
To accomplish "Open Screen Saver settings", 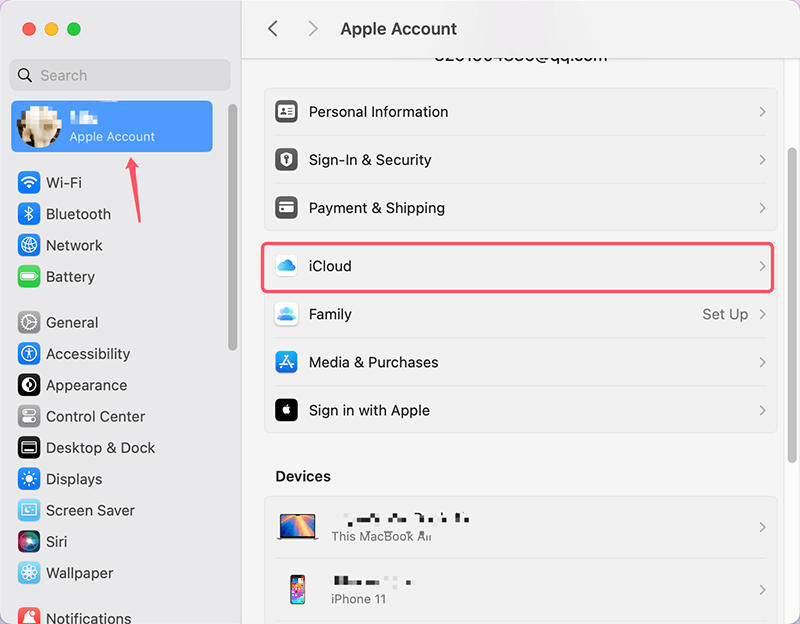I will [x=88, y=510].
